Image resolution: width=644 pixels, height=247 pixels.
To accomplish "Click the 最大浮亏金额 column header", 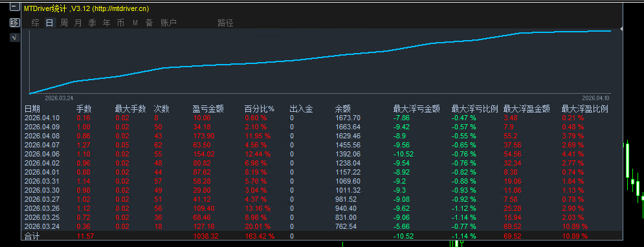I will (x=417, y=109).
